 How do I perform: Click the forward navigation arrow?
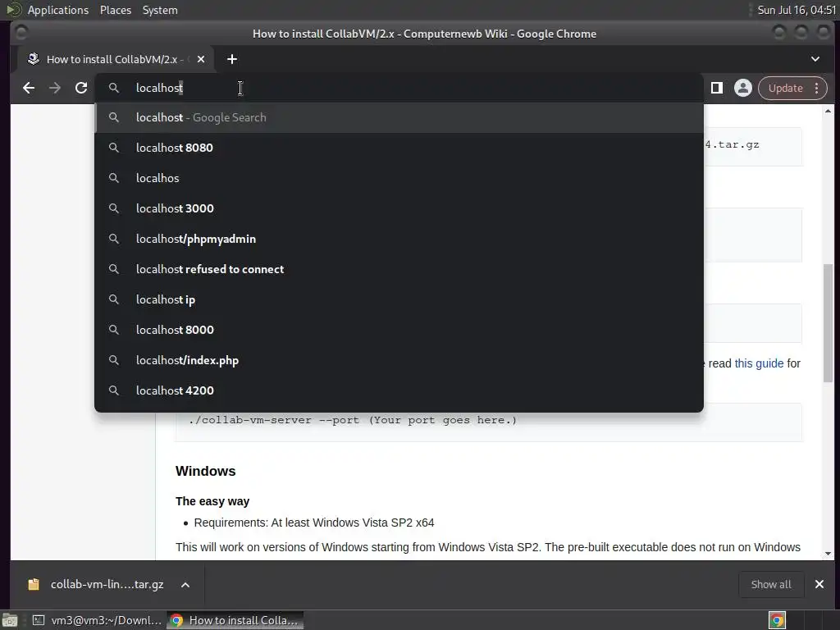tap(55, 88)
